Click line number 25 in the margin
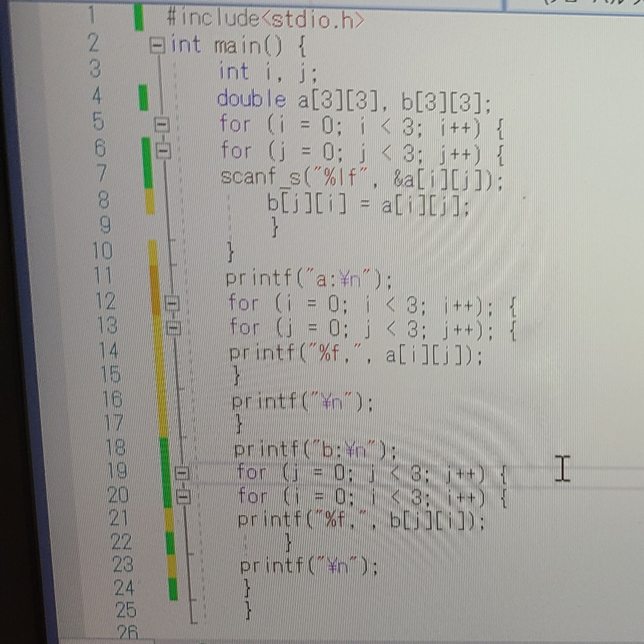This screenshot has width=644, height=644. pyautogui.click(x=126, y=610)
